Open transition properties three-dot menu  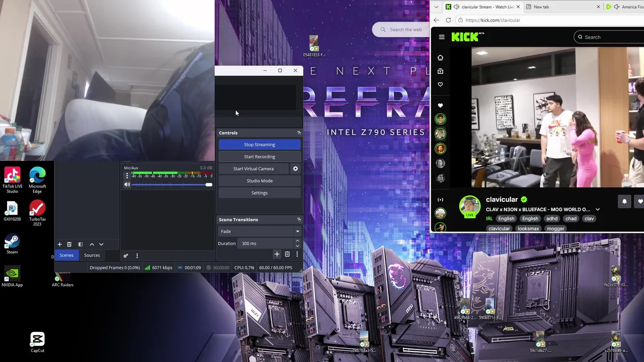pyautogui.click(x=297, y=254)
